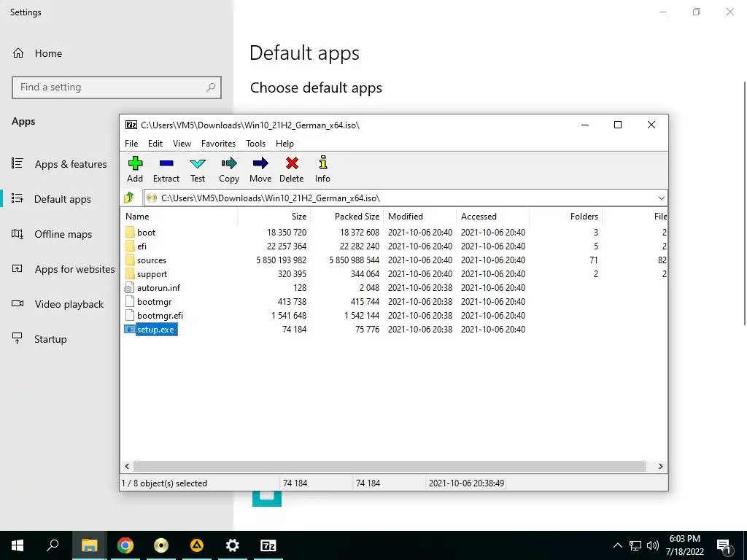The width and height of the screenshot is (747, 560).
Task: Open the Windows Start menu
Action: pyautogui.click(x=18, y=545)
